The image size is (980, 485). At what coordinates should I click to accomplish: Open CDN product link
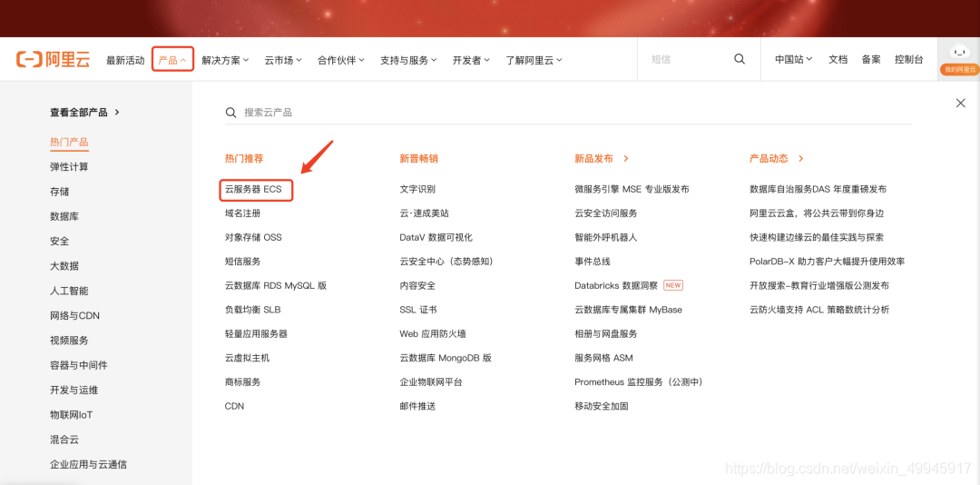coord(234,406)
